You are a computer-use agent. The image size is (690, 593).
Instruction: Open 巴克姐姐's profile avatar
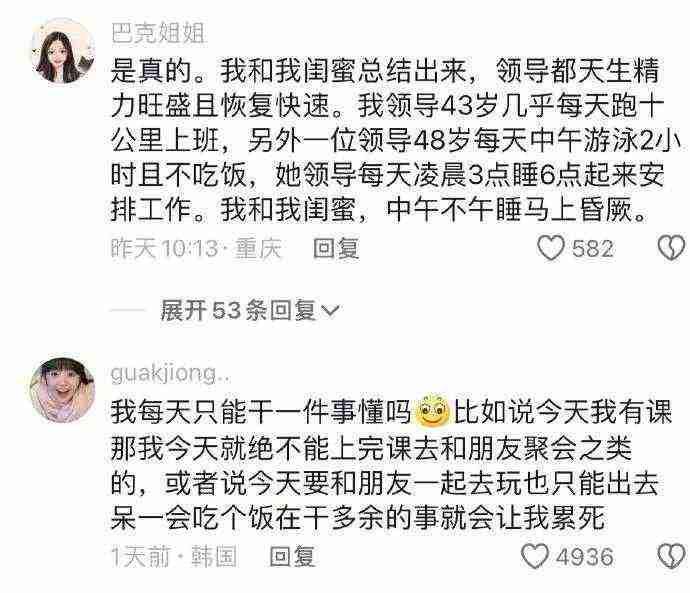click(x=62, y=51)
